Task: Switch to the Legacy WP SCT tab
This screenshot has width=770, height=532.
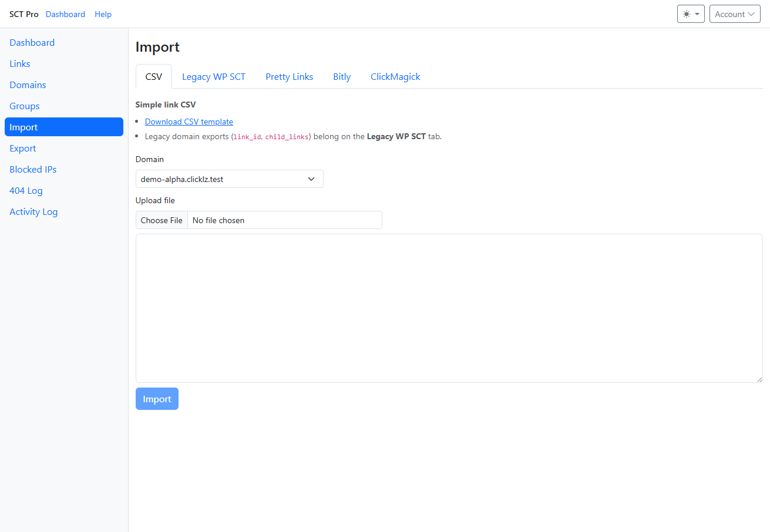Action: coord(214,76)
